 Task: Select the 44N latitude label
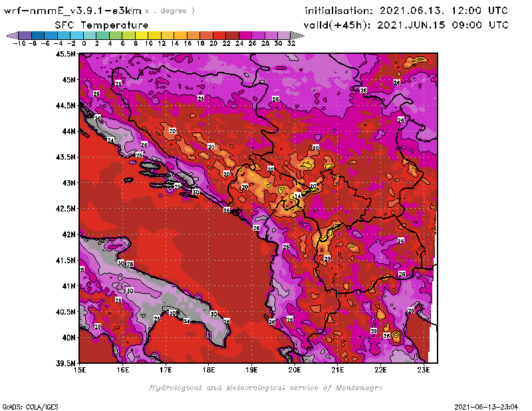coord(68,131)
